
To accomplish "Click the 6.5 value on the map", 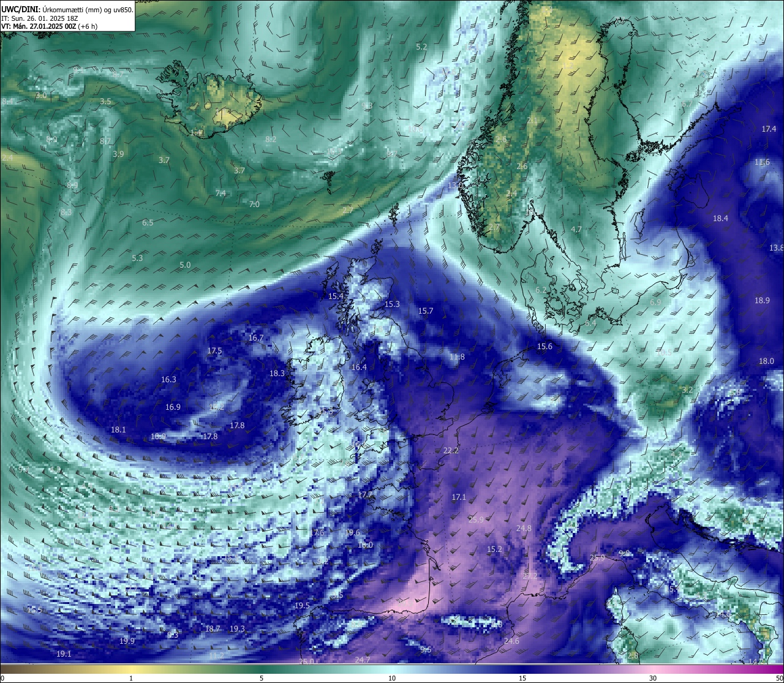I will [x=148, y=222].
